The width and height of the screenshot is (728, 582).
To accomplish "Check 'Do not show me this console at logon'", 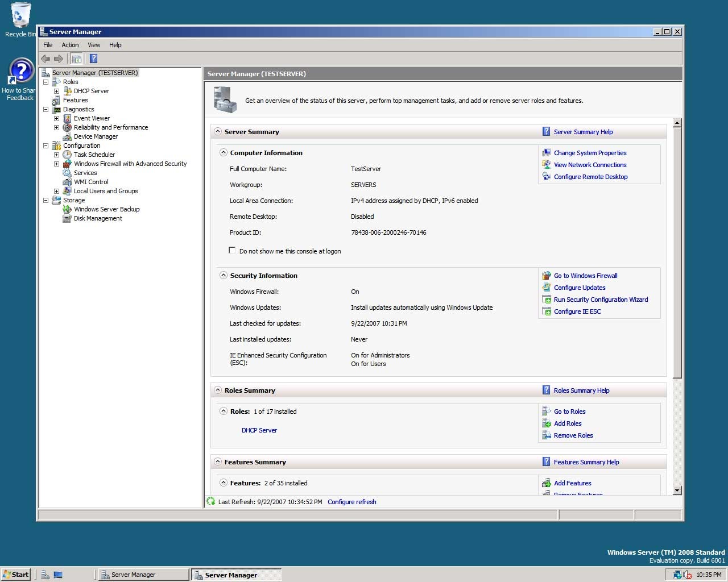I will tap(232, 250).
